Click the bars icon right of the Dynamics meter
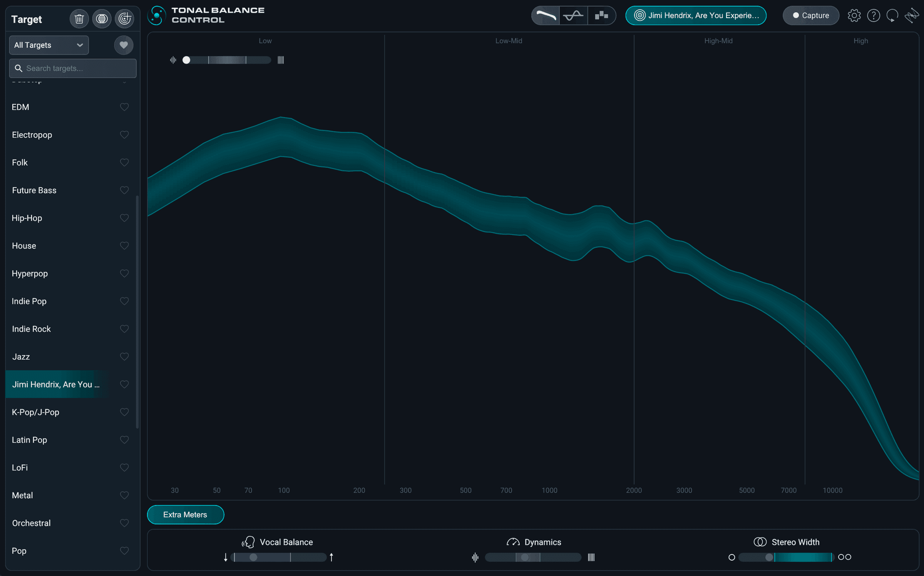 click(591, 557)
